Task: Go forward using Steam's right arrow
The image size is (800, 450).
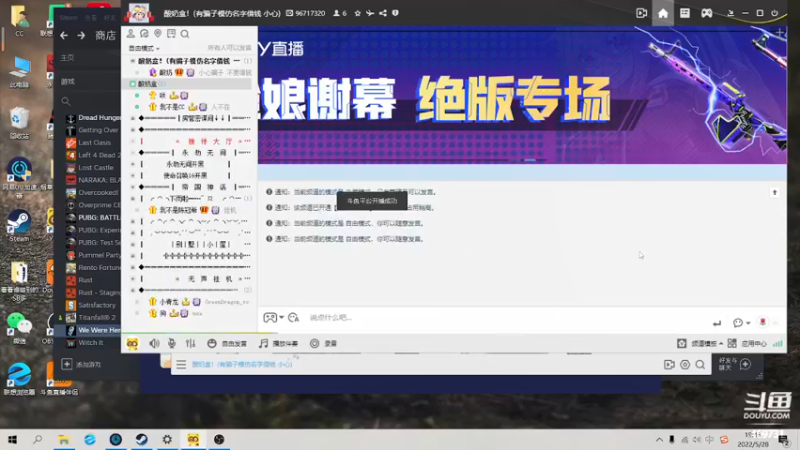Action: 81,35
